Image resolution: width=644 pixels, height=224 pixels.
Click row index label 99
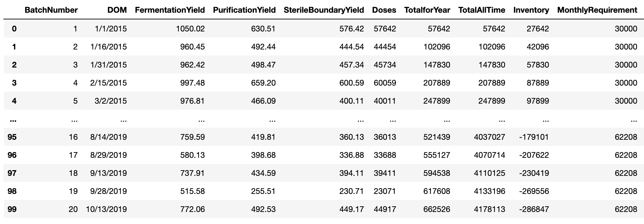click(12, 209)
